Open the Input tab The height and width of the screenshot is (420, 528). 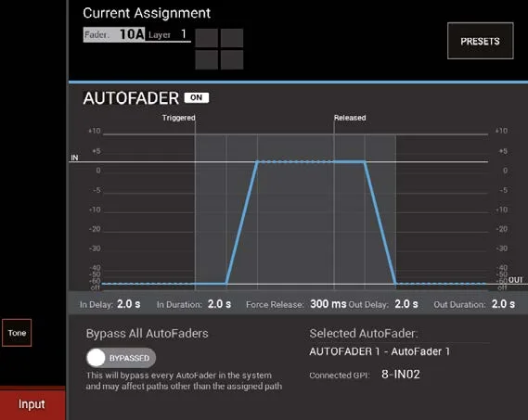pyautogui.click(x=32, y=404)
